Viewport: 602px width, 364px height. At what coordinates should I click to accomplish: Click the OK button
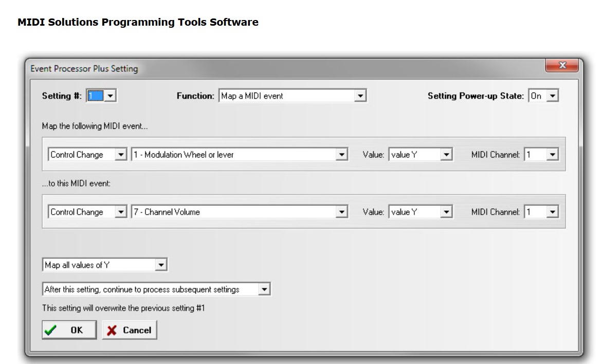click(x=69, y=330)
